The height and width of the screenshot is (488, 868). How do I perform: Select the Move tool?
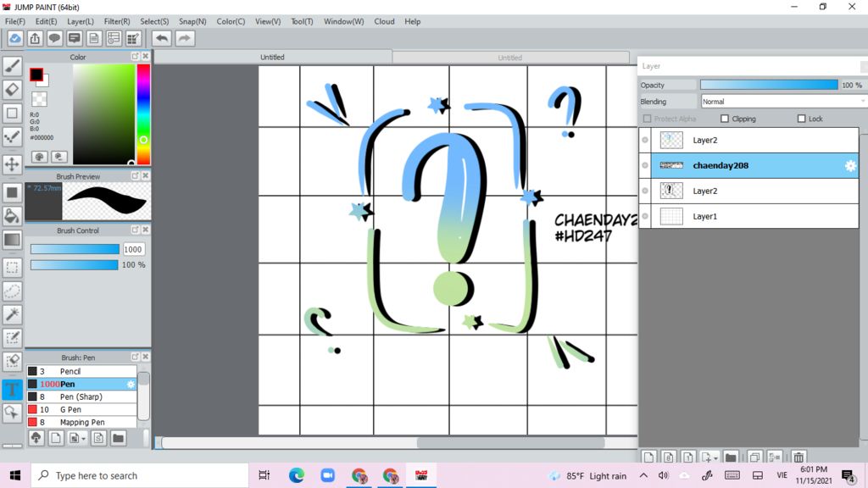point(12,164)
